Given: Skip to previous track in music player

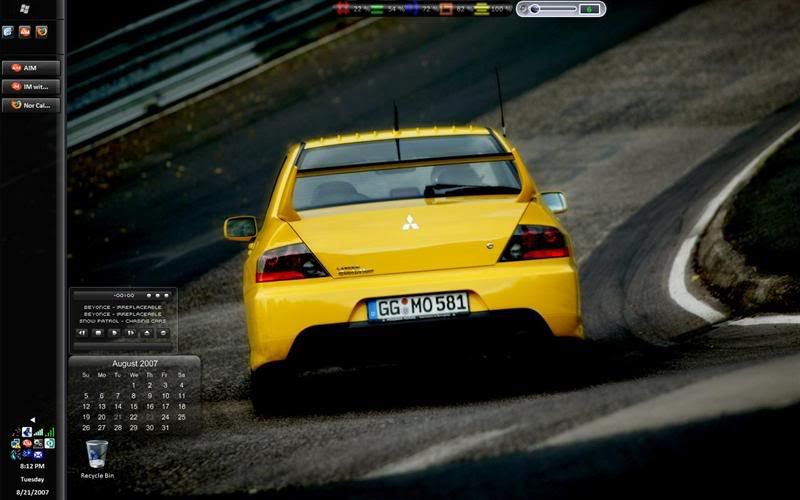Looking at the screenshot, I should [82, 333].
